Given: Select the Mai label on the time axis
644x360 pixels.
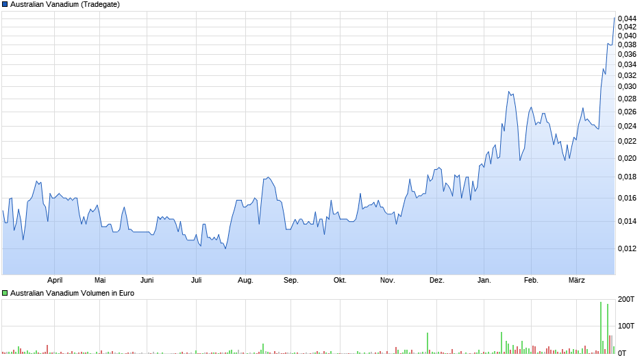Looking at the screenshot, I should [100, 280].
